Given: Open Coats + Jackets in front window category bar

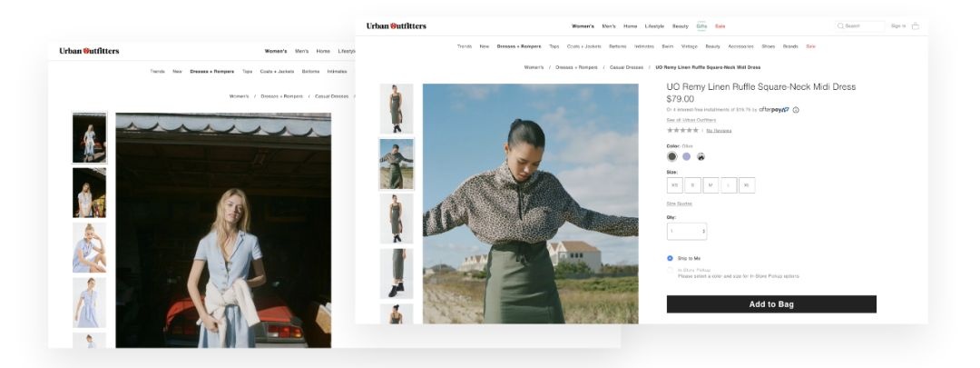Looking at the screenshot, I should point(584,46).
